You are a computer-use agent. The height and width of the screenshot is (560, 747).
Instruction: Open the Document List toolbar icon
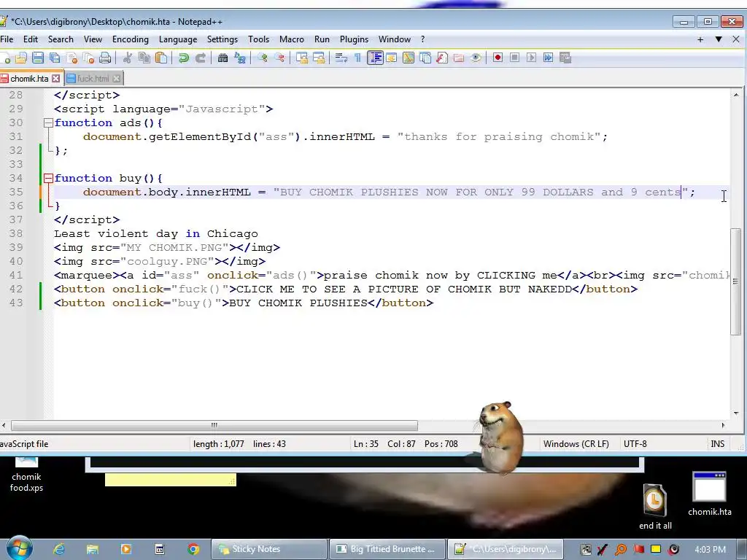(425, 58)
